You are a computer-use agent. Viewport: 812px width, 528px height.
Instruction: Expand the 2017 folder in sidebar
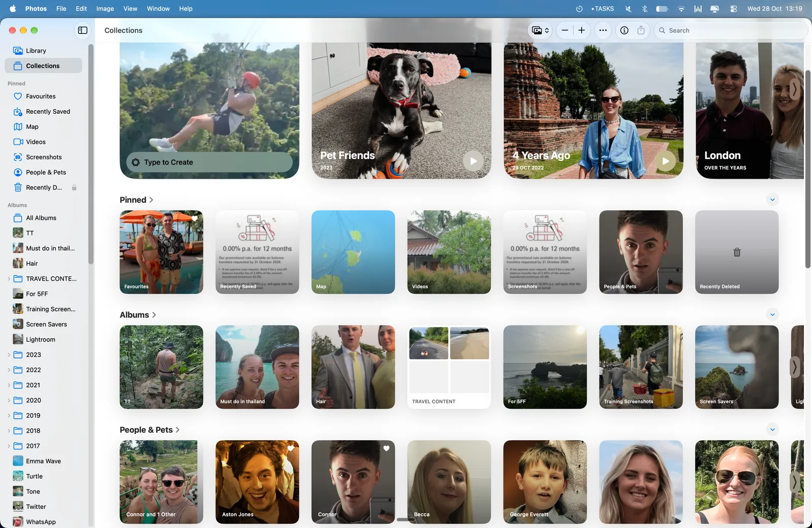pyautogui.click(x=9, y=446)
